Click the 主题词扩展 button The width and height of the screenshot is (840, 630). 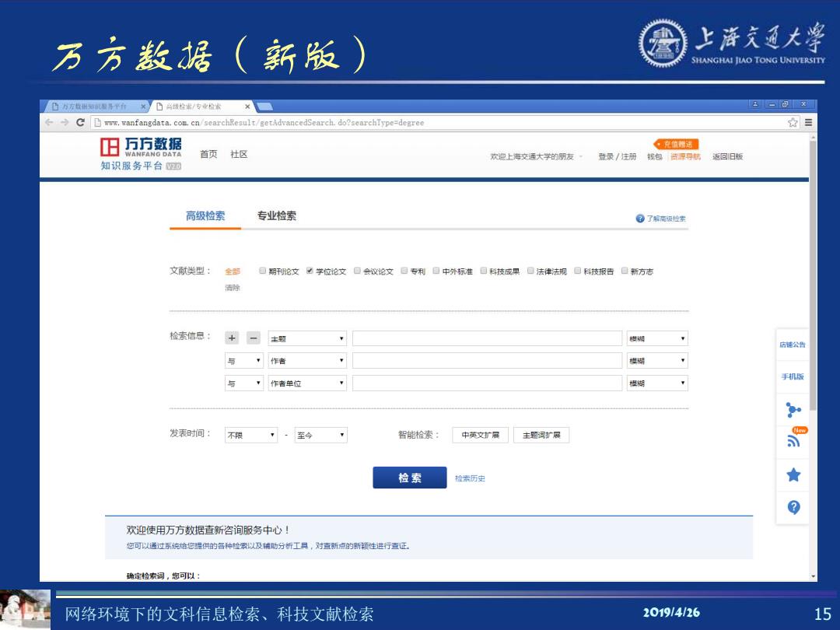[541, 435]
